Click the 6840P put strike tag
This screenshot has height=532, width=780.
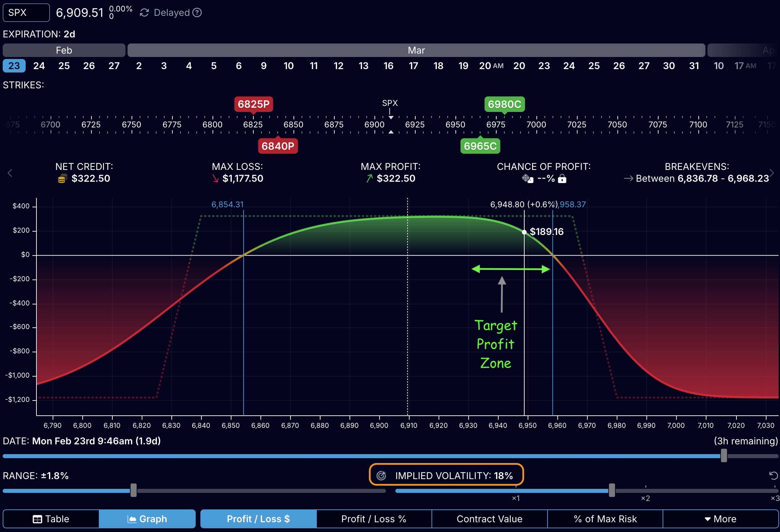click(278, 145)
